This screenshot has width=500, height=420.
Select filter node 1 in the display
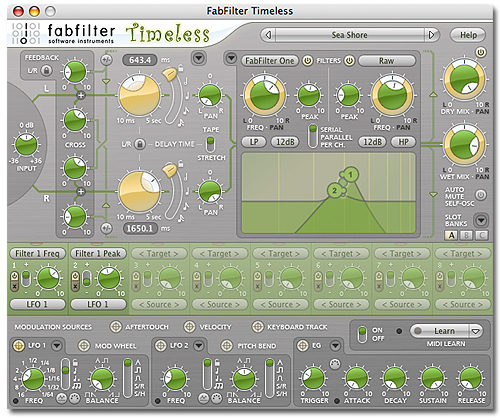350,174
